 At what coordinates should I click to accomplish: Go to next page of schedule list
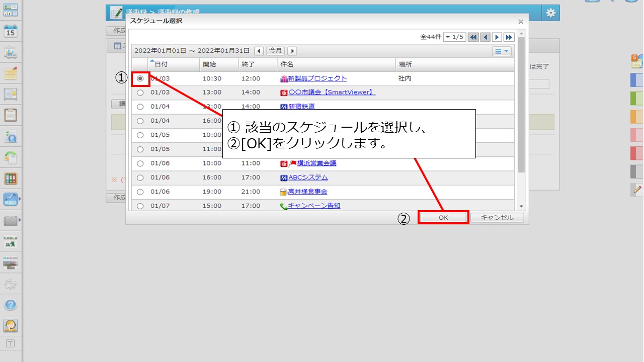pyautogui.click(x=497, y=37)
